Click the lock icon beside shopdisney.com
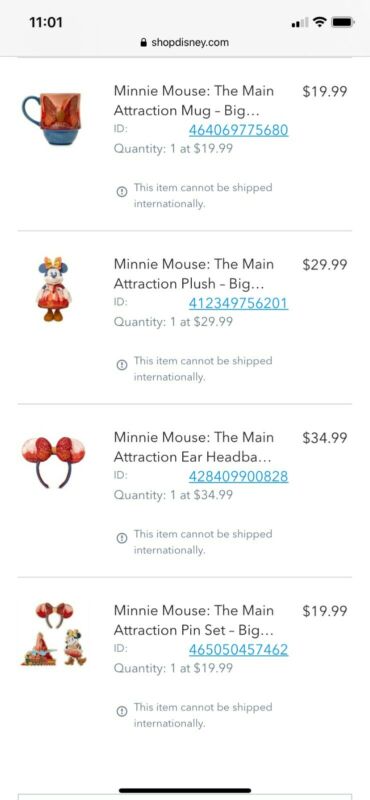 (x=143, y=42)
